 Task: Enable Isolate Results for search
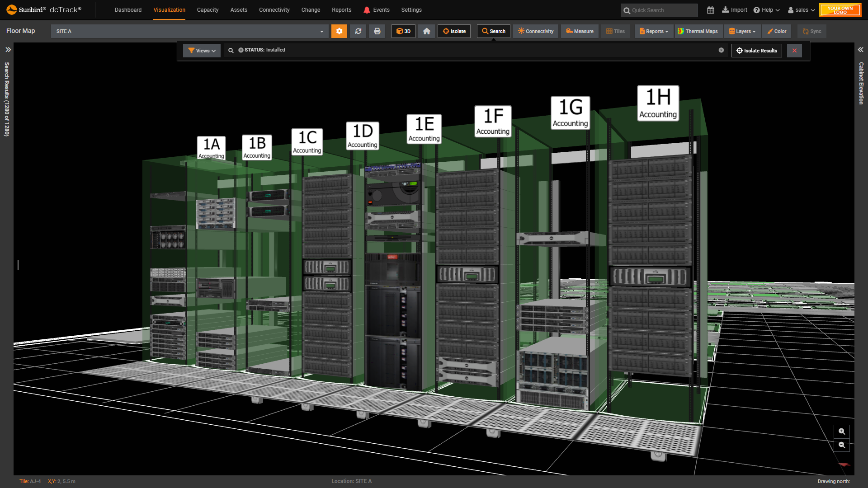click(756, 50)
